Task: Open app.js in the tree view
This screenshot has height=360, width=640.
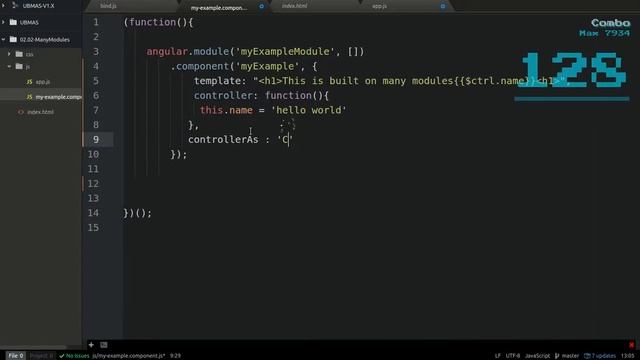Action: (x=43, y=82)
